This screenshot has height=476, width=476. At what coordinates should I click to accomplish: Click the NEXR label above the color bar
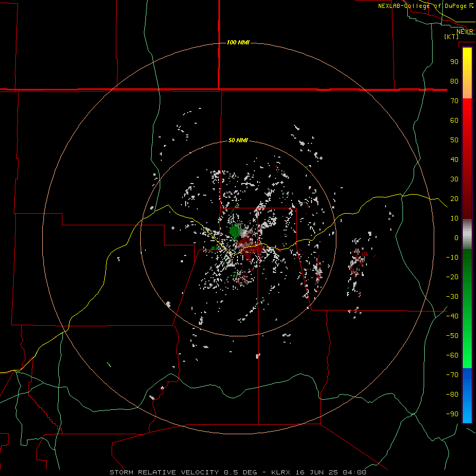click(465, 32)
